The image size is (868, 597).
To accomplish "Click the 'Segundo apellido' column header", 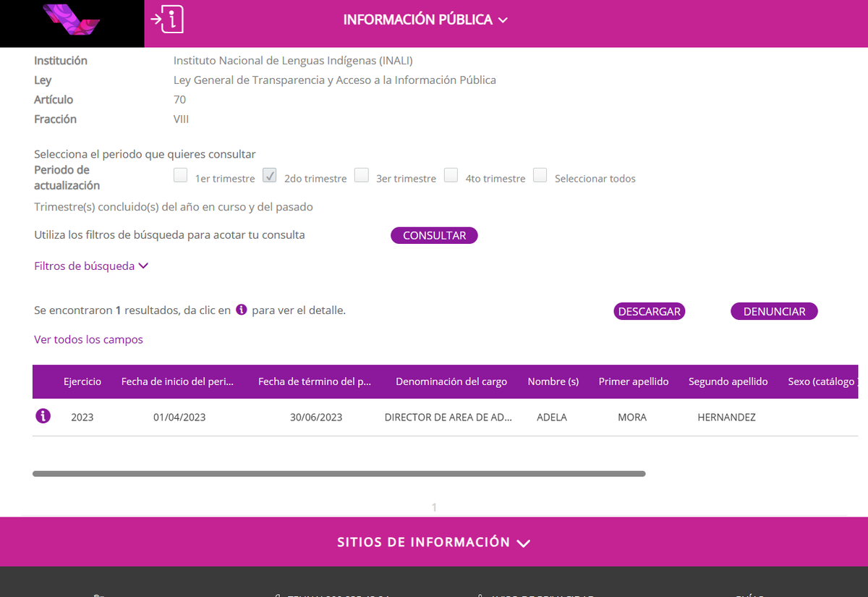I will tap(728, 381).
